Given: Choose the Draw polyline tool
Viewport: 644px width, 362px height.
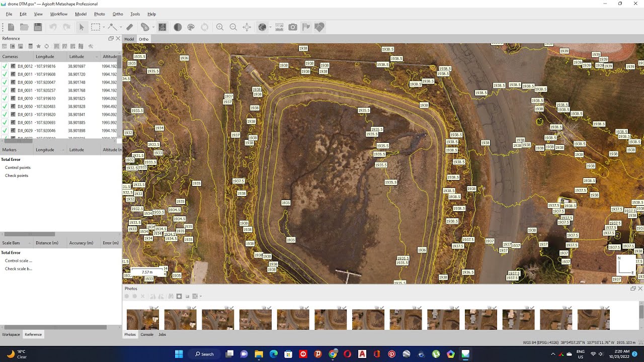Looking at the screenshot, I should point(112,27).
